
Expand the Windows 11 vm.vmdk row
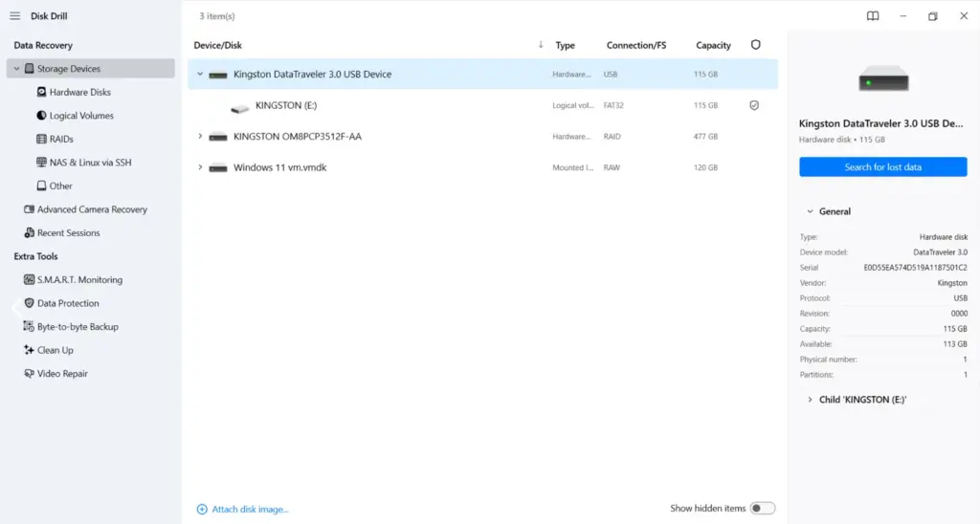click(200, 167)
